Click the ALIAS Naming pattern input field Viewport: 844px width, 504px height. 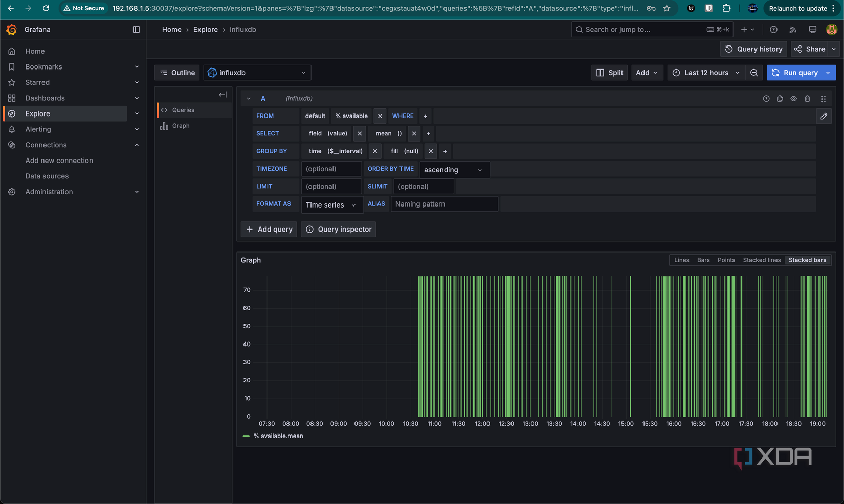click(x=444, y=203)
